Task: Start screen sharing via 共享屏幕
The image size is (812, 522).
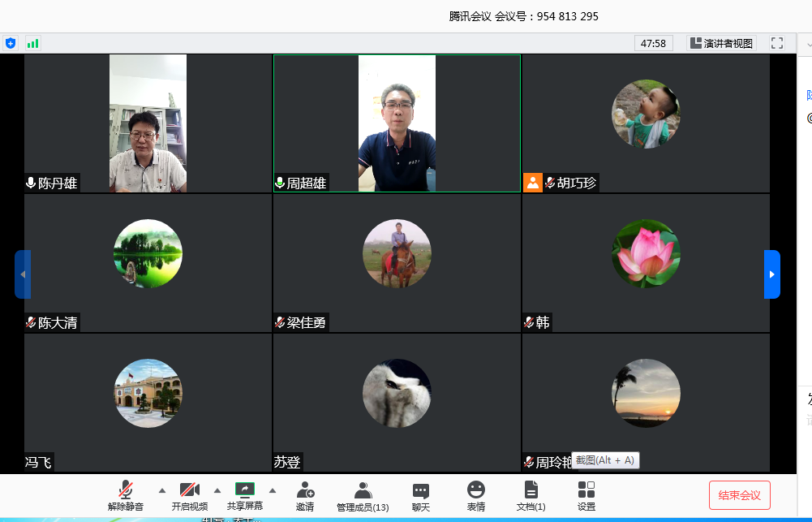Action: 244,494
